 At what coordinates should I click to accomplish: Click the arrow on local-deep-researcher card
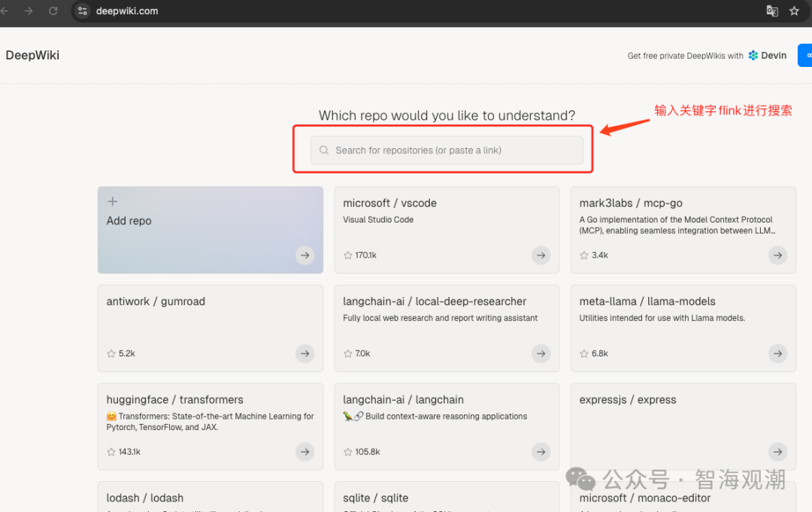coord(541,353)
